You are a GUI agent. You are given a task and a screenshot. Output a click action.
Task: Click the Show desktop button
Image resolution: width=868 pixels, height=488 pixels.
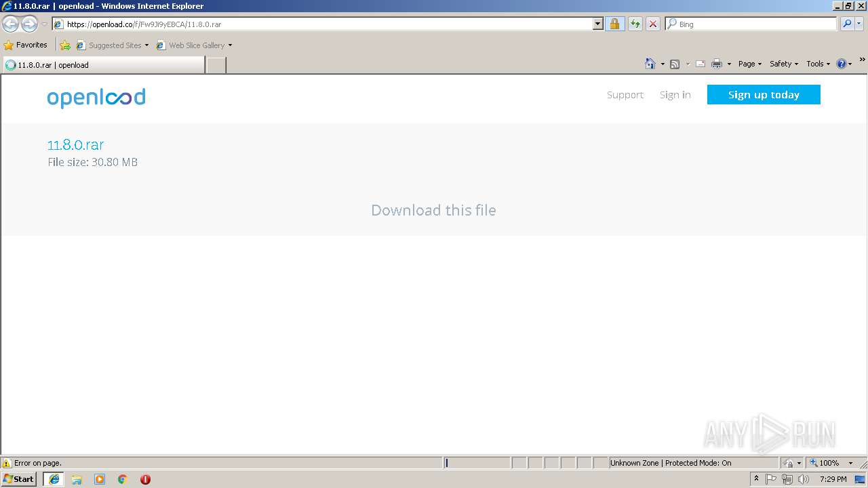click(861, 479)
